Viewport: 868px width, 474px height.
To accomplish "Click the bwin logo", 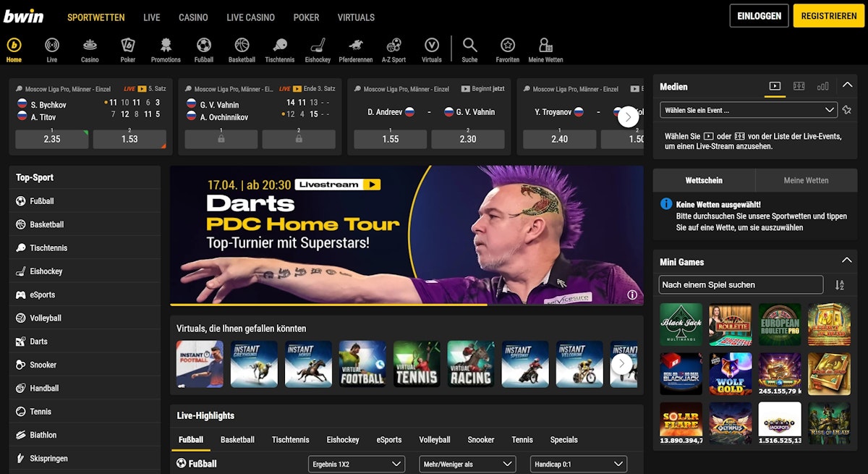I will point(23,16).
